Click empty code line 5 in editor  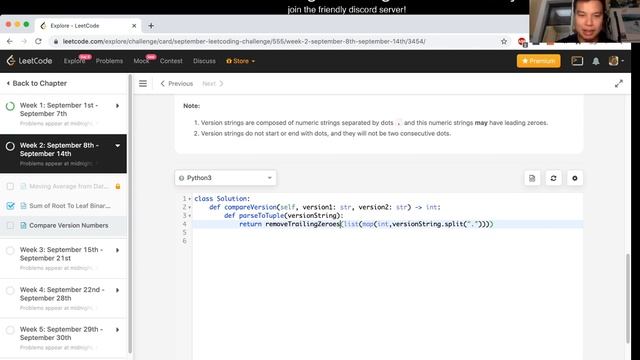tap(387, 233)
